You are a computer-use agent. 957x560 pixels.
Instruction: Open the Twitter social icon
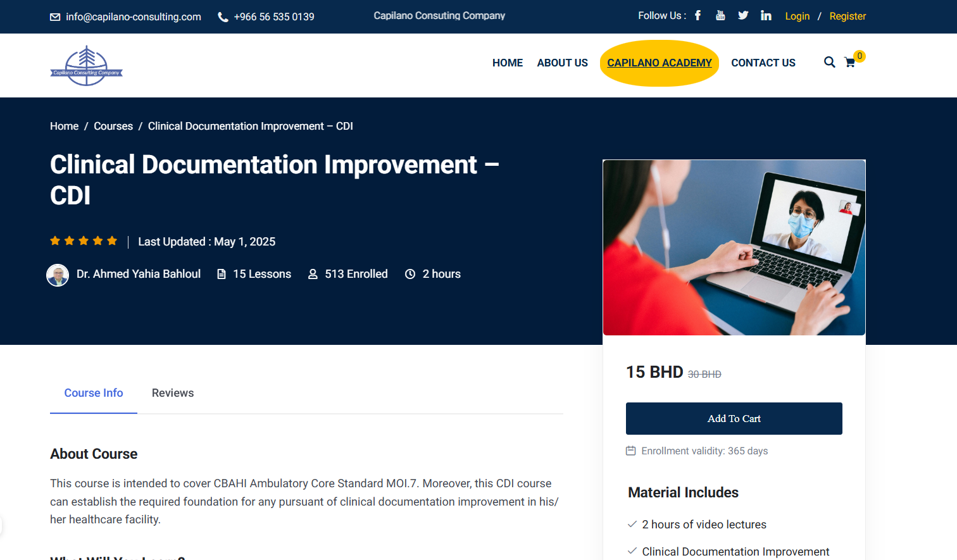point(743,16)
